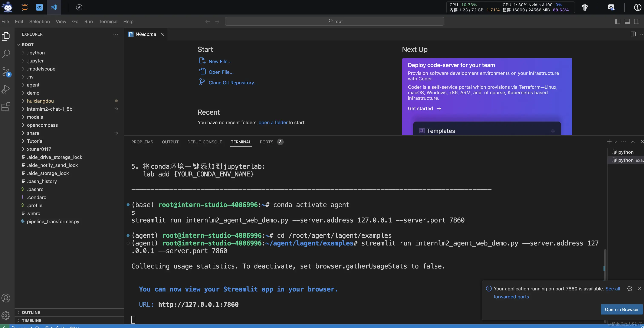This screenshot has width=644, height=328.
Task: Open the Run and Debug view
Action: coord(6,89)
